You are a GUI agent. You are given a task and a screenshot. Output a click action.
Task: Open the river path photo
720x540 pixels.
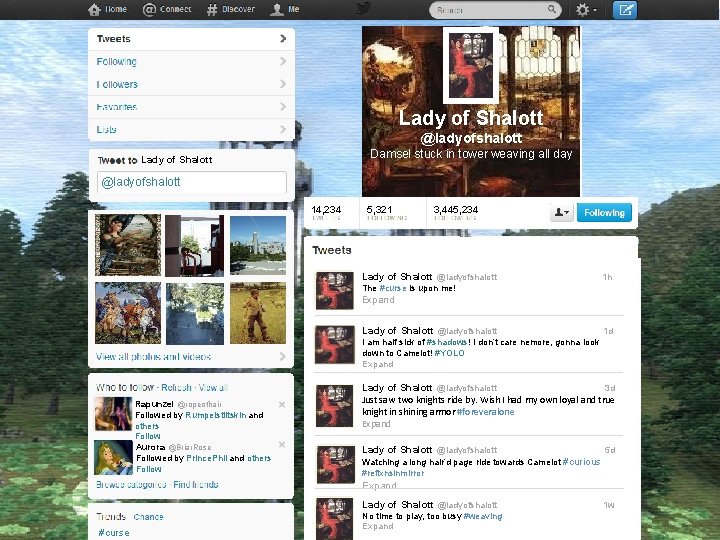click(195, 314)
